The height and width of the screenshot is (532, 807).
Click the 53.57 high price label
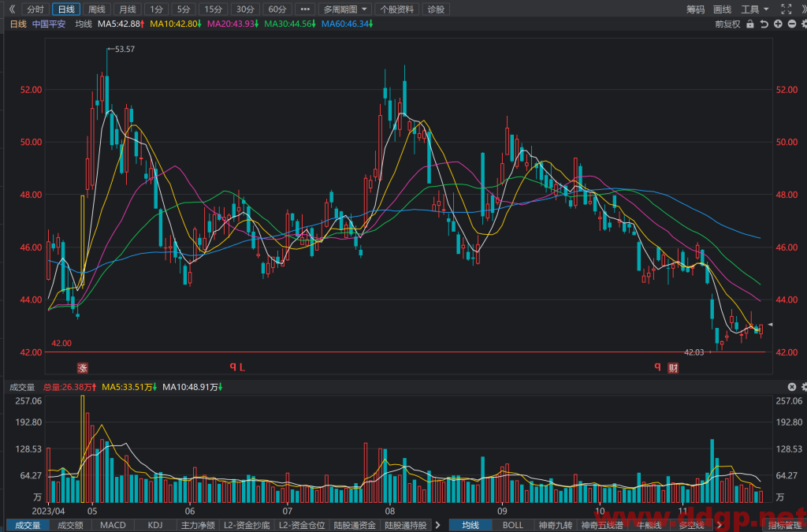click(x=125, y=50)
